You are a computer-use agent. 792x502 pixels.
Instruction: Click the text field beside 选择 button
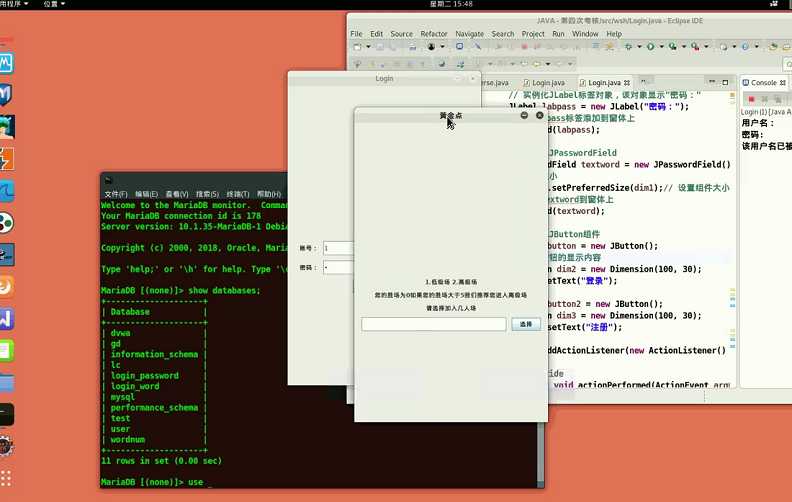pos(433,324)
